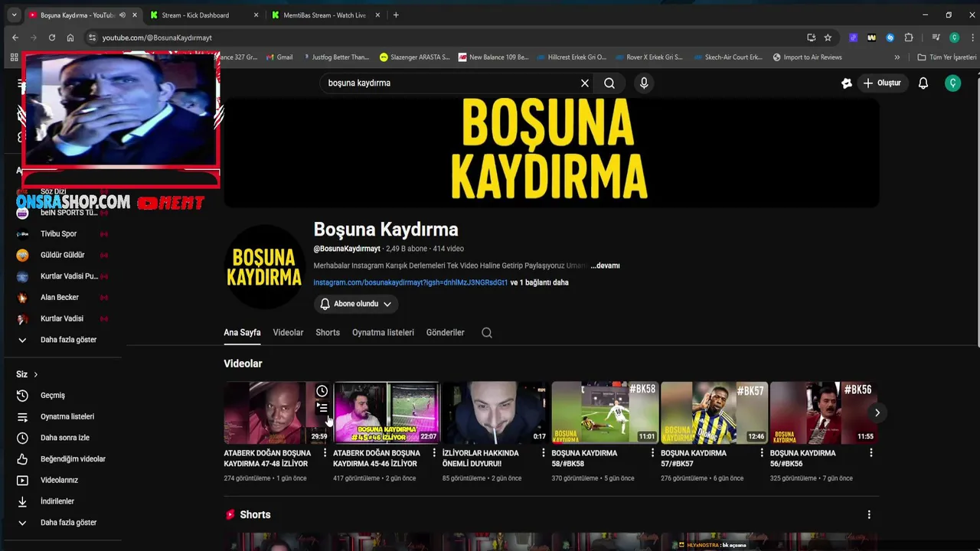980x551 pixels.
Task: Open Tüm Yer İşaretleri bookmarks folder
Action: tap(947, 57)
